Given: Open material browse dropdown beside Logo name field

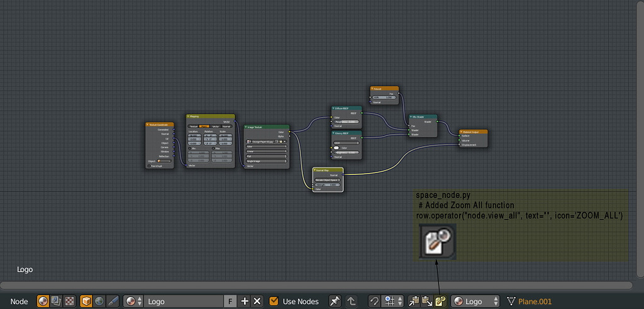Looking at the screenshot, I should coord(133,301).
